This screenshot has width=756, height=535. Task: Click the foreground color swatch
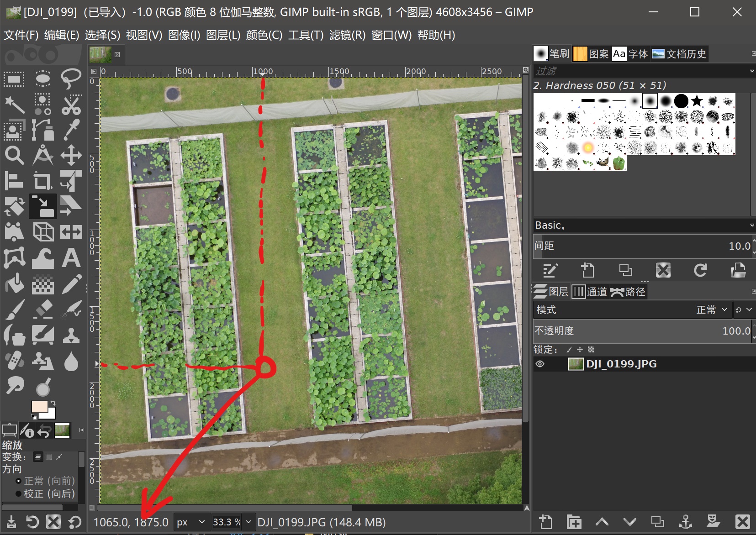click(40, 406)
